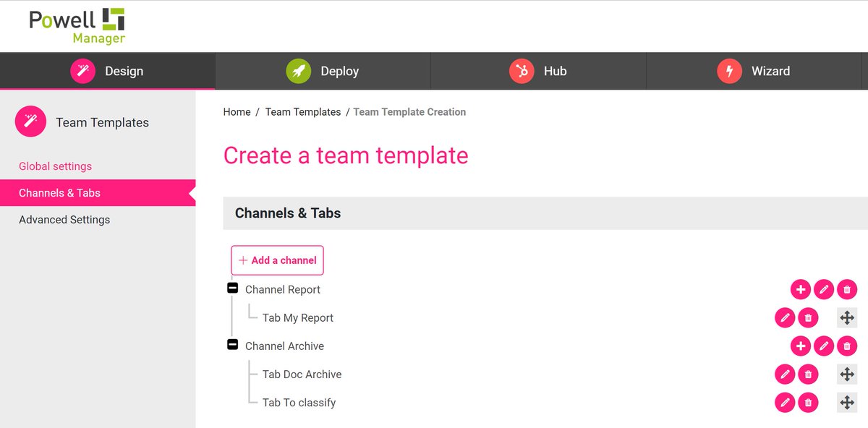Delete Tab To classify with the trash icon
This screenshot has width=868, height=428.
pos(808,403)
